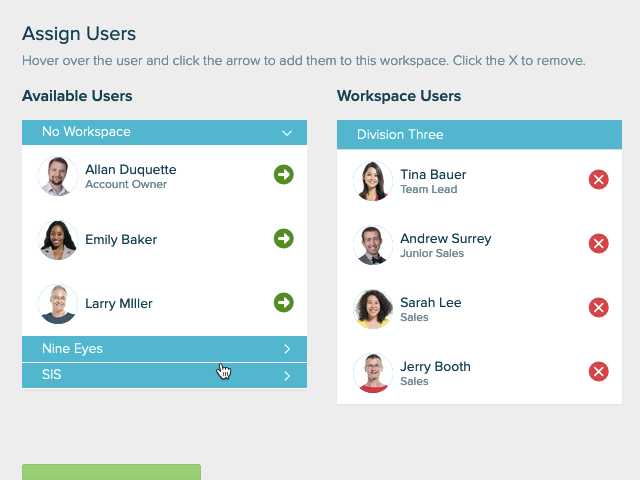
Task: Click the Assign Users title
Action: pos(79,33)
